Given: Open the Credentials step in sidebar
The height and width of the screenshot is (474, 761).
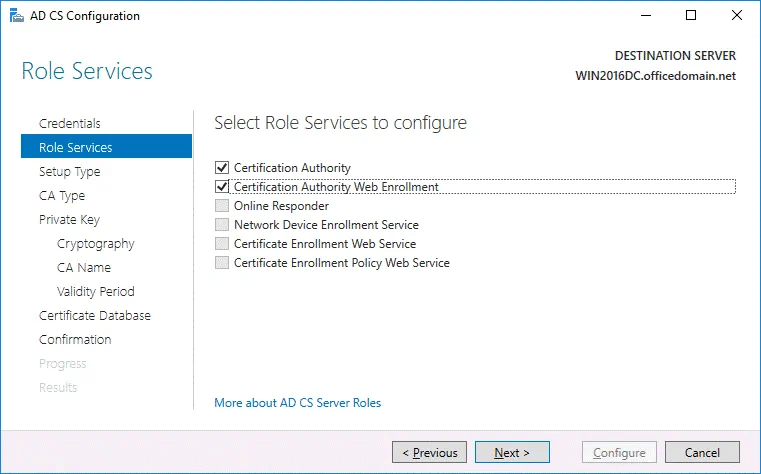Looking at the screenshot, I should pyautogui.click(x=69, y=123).
